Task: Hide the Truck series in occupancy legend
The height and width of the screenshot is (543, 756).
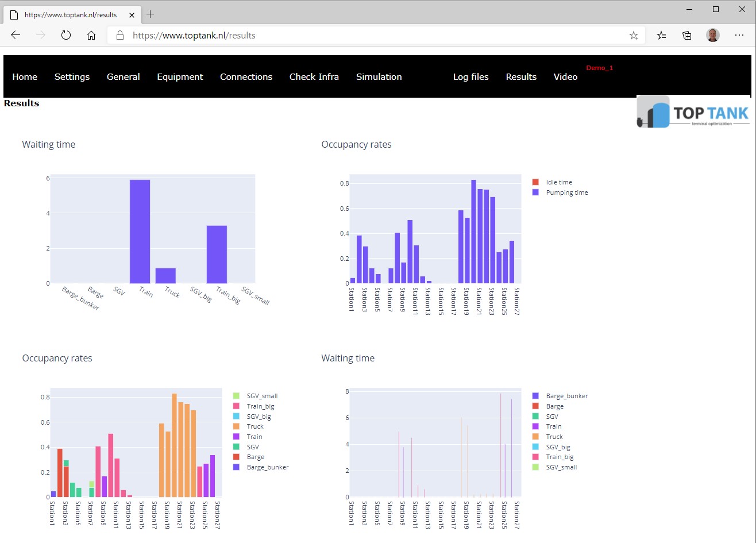Action: pos(254,426)
